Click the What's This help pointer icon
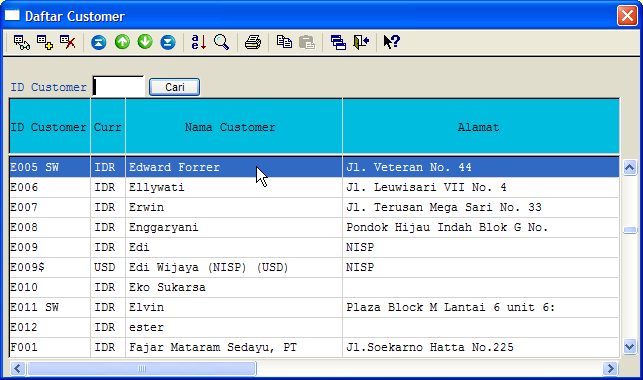Viewport: 643px width, 380px height. tap(392, 42)
